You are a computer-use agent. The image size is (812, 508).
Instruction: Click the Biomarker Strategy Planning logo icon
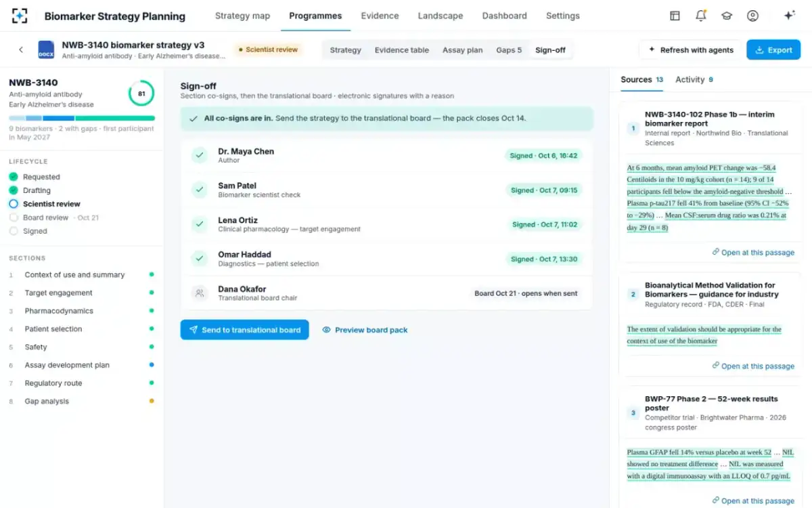coord(20,16)
